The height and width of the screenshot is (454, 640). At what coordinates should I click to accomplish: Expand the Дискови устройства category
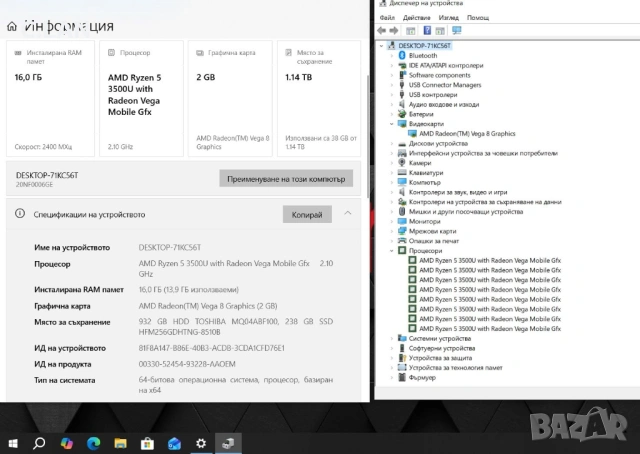[391, 143]
